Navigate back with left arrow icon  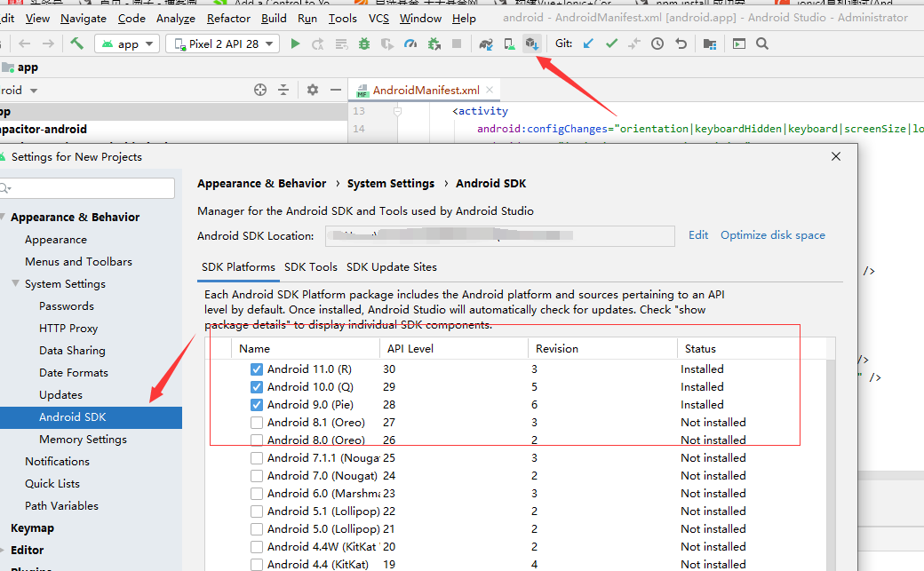[x=25, y=44]
